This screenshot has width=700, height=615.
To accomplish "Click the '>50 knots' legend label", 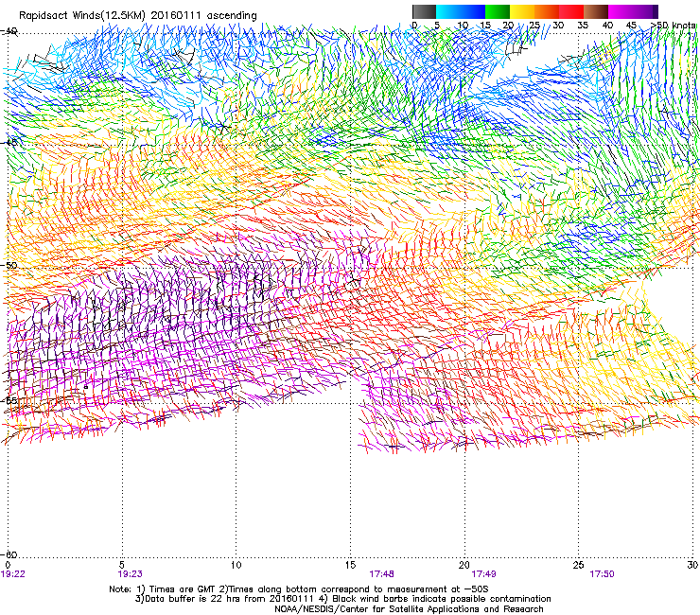I will coord(673,25).
